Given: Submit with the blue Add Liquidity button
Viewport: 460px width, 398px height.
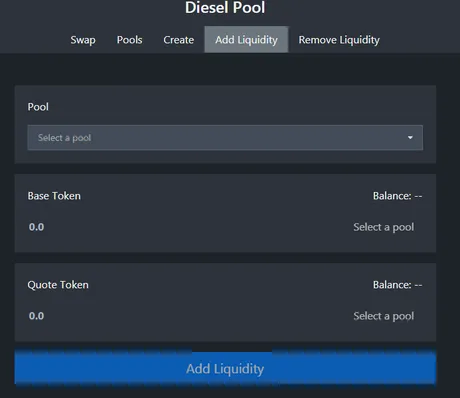Looking at the screenshot, I should (x=225, y=369).
